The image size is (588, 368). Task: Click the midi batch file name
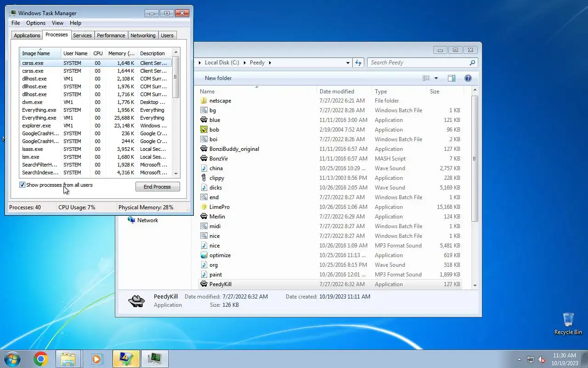[x=215, y=226]
